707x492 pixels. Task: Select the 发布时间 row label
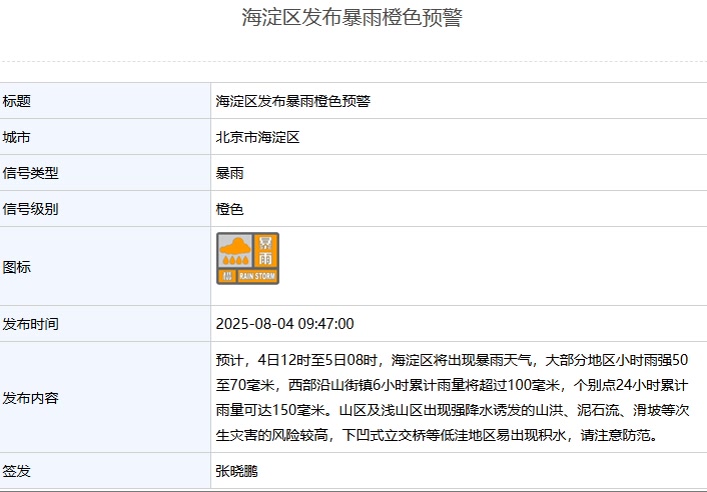point(31,324)
